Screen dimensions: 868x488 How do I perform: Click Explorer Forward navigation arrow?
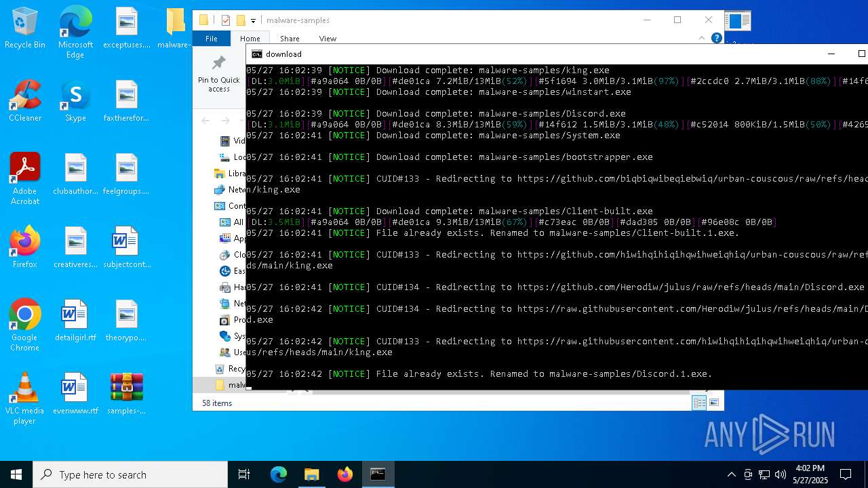(x=225, y=121)
